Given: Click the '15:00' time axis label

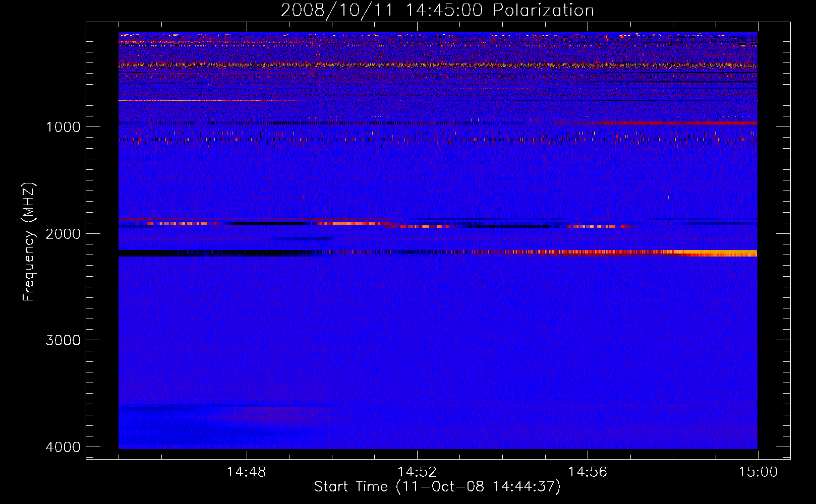Looking at the screenshot, I should click(758, 472).
